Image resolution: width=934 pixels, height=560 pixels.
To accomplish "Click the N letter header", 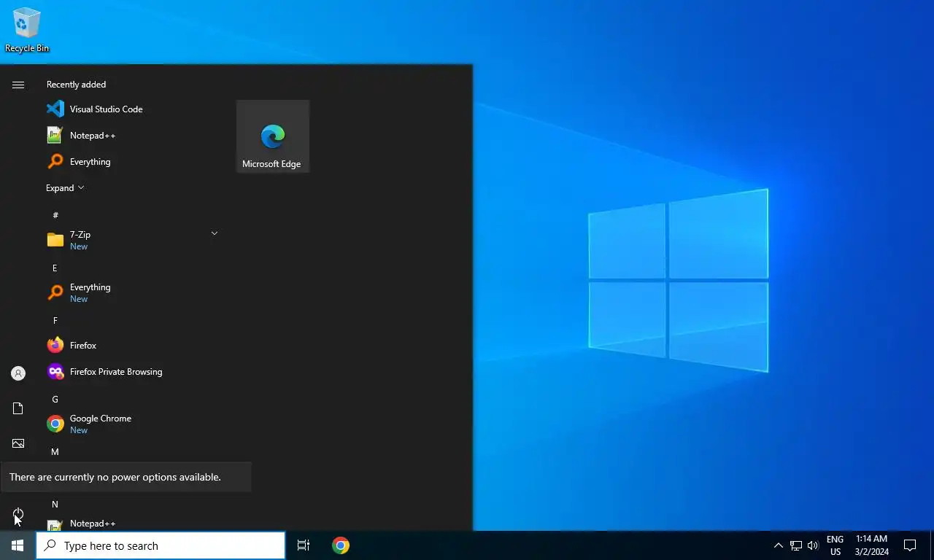I will pos(55,504).
